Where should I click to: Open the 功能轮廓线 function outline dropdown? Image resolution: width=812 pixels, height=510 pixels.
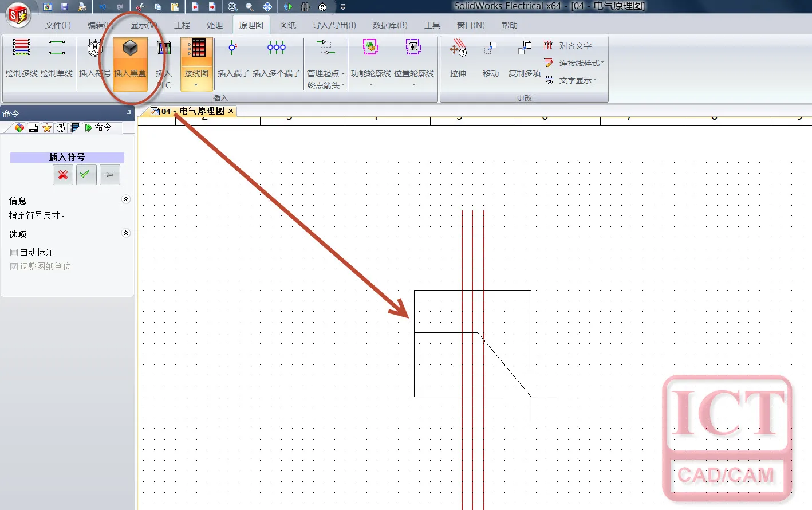[370, 64]
